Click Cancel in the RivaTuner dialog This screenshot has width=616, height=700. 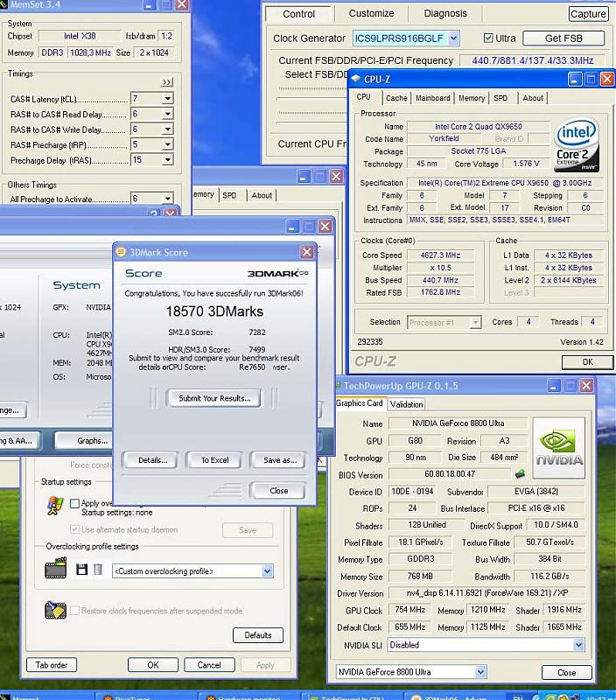[209, 665]
